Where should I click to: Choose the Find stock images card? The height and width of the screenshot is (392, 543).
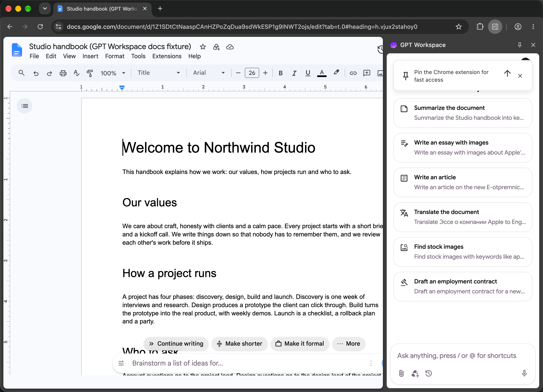(463, 252)
